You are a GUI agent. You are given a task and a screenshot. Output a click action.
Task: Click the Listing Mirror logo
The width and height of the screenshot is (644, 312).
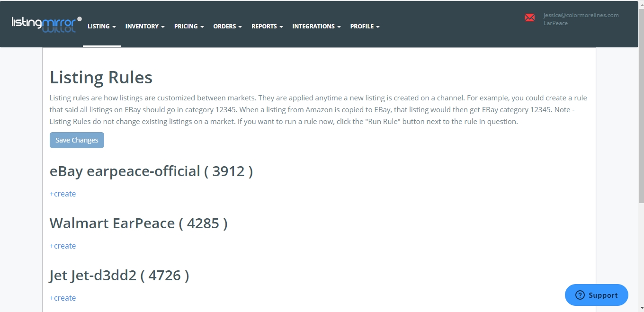(46, 24)
